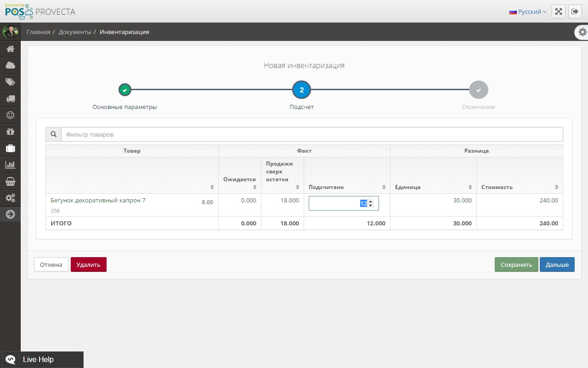Focus the Фильтр товаров search field

click(311, 134)
